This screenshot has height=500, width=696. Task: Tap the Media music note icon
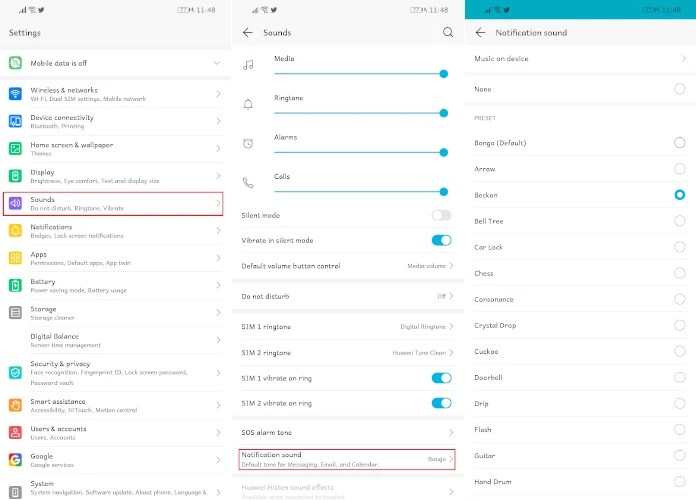click(248, 65)
